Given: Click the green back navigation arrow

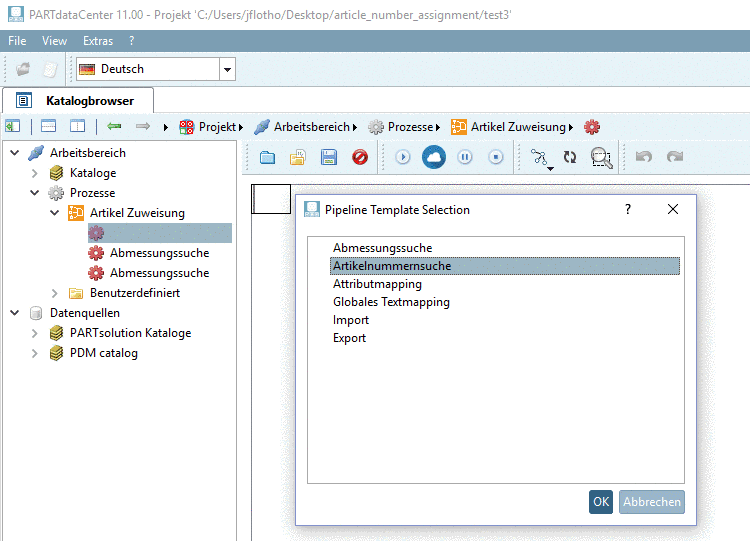Looking at the screenshot, I should pos(114,126).
